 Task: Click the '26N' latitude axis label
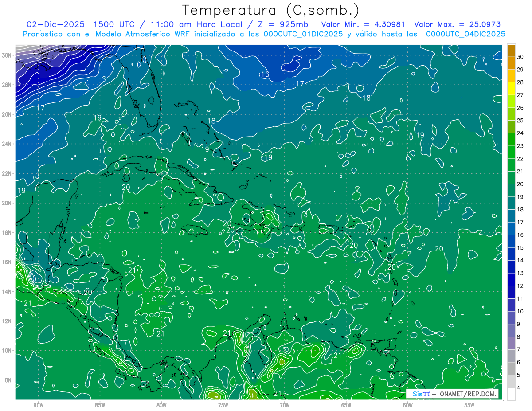pyautogui.click(x=7, y=114)
